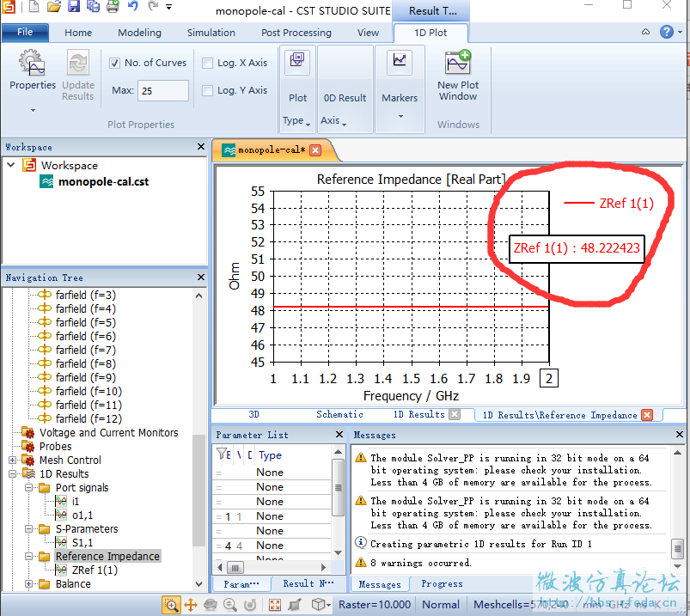
Task: Open a project with the folder icon
Action: [x=53, y=6]
